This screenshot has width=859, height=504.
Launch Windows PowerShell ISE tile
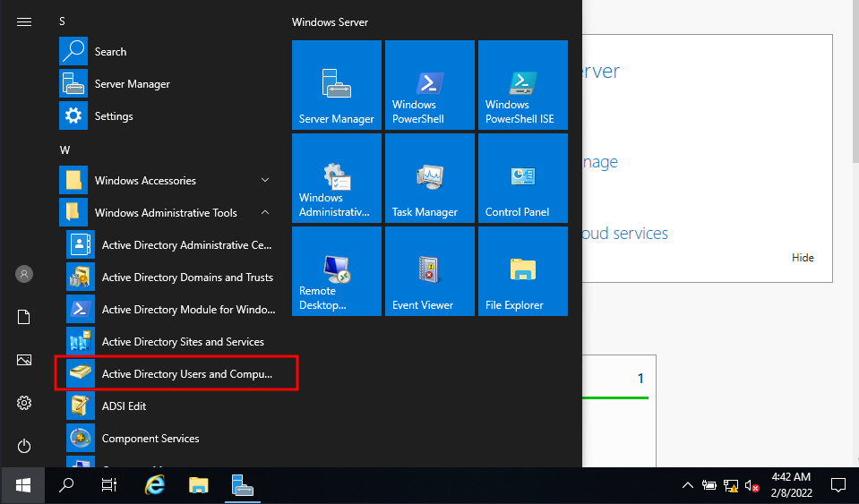(522, 85)
